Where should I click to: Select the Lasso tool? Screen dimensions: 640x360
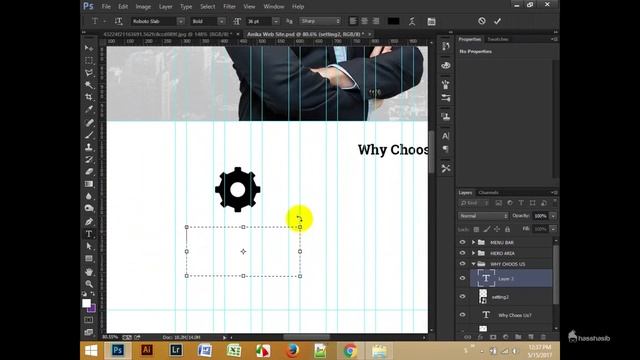[x=89, y=73]
